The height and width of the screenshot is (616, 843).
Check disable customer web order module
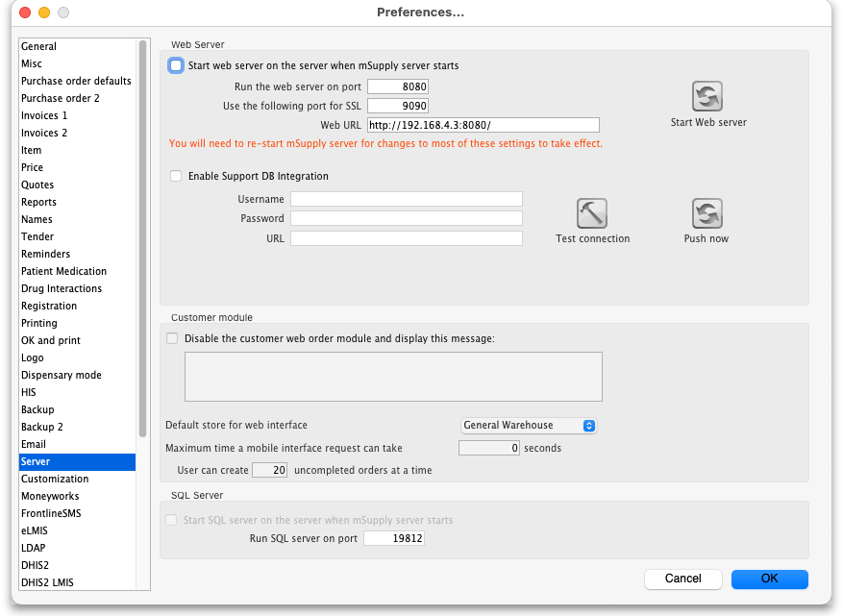coord(173,338)
